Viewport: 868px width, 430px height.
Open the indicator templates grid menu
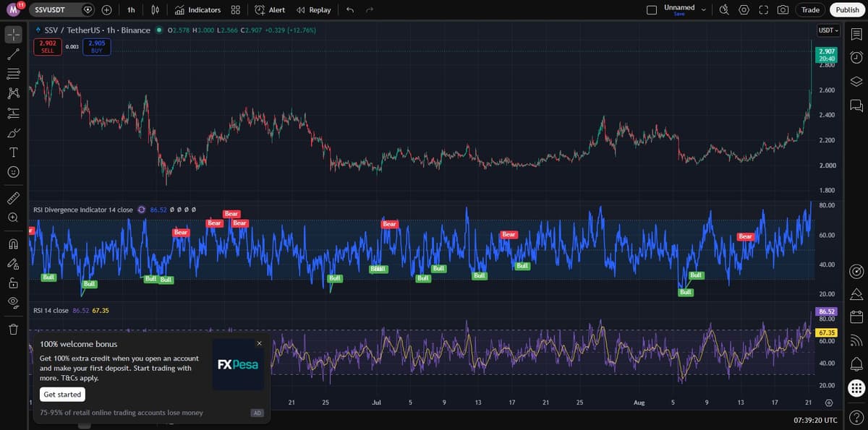[x=235, y=10]
